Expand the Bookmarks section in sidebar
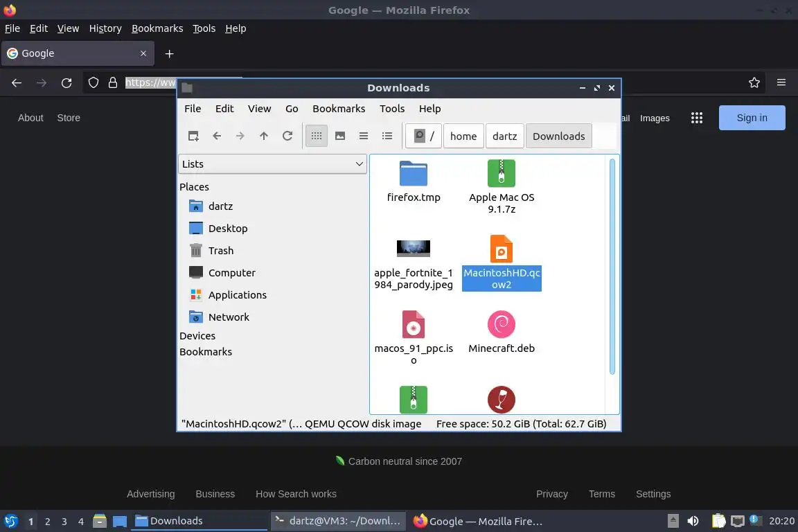Image resolution: width=798 pixels, height=532 pixels. coord(206,352)
